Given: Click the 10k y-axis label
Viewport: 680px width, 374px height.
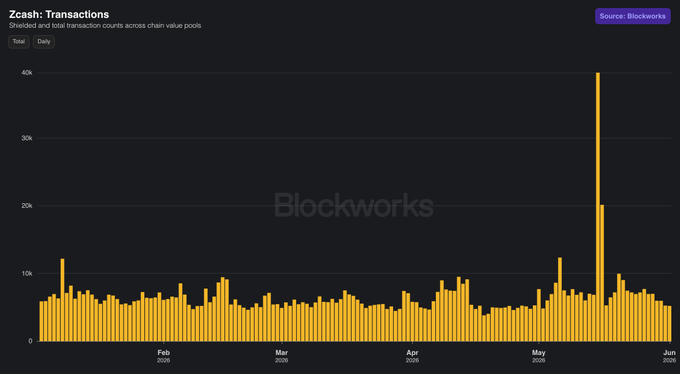Looking at the screenshot, I should click(27, 273).
